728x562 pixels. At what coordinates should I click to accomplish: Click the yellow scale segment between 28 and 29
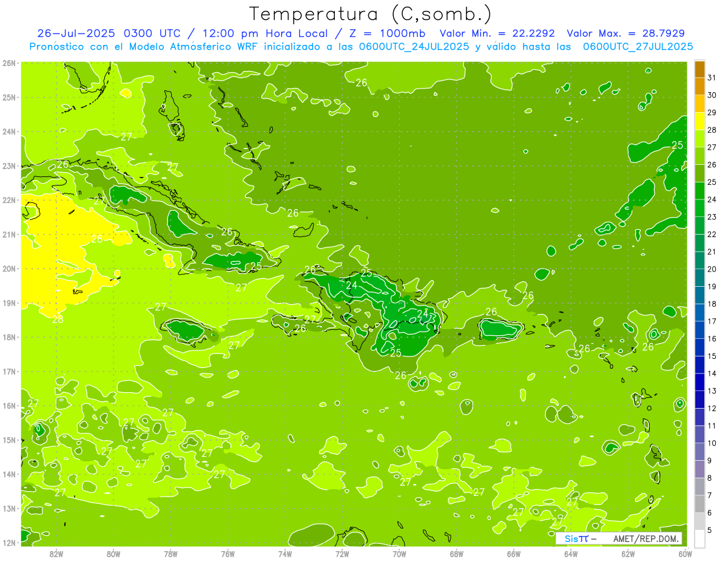click(699, 121)
